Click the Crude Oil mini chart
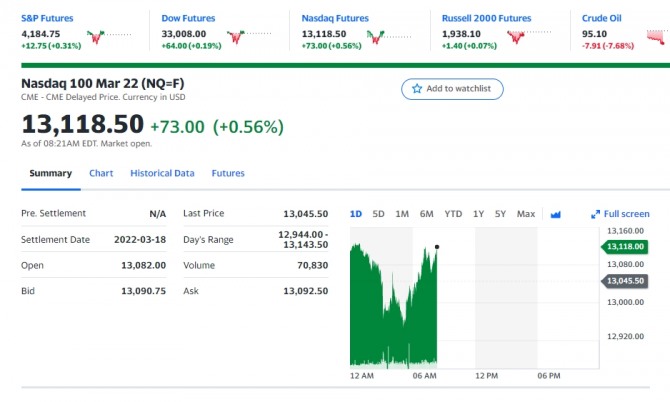Screen dimensions: 670x402 tap(656, 38)
